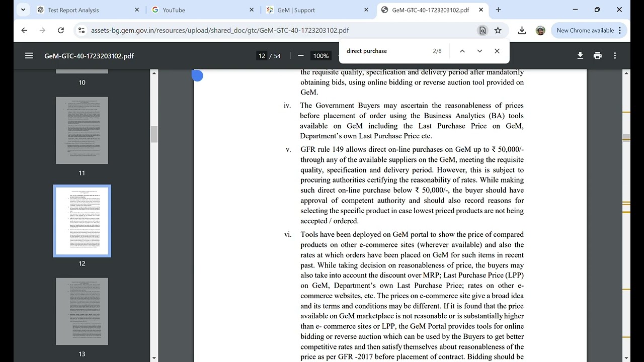Click the '2/8' find results count
Image resolution: width=644 pixels, height=362 pixels.
(x=437, y=51)
